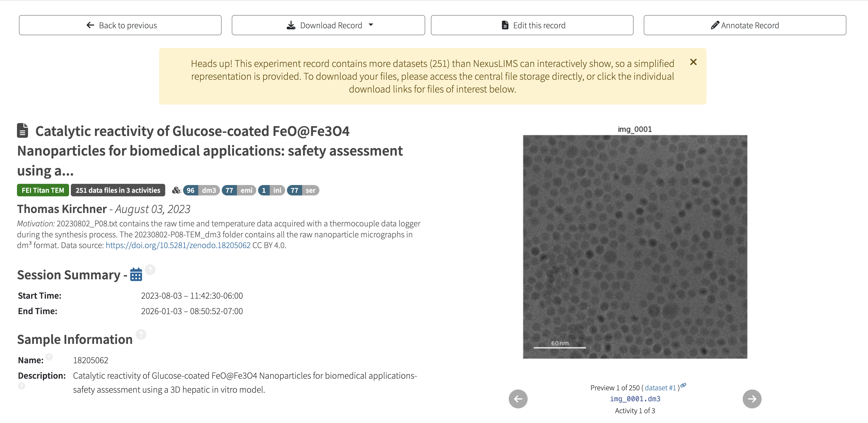Open Annotate Record
868x423 pixels.
point(745,25)
